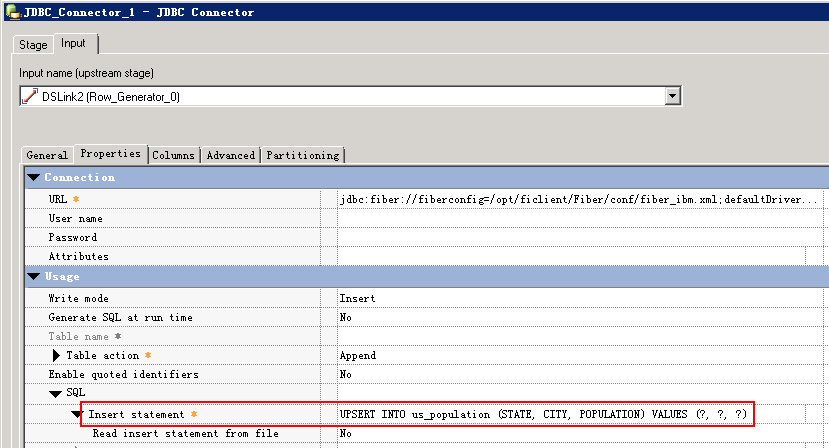Open the General tab
This screenshot has height=448, width=829.
point(47,155)
